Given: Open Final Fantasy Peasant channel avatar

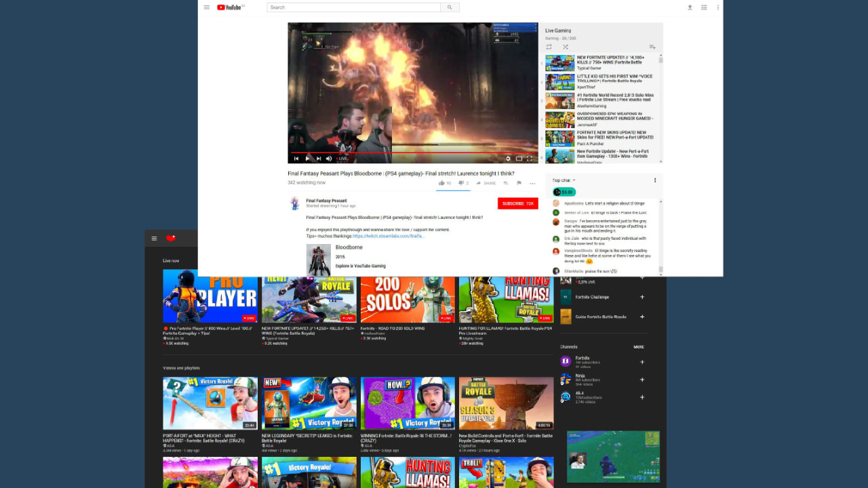Looking at the screenshot, I should tap(294, 203).
